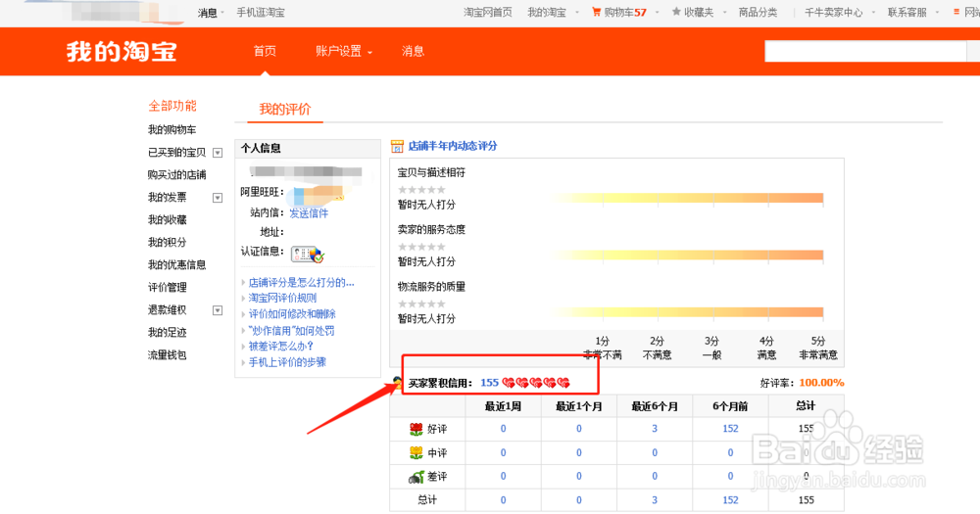Expand the 退款维权 sidebar arrow

[218, 310]
